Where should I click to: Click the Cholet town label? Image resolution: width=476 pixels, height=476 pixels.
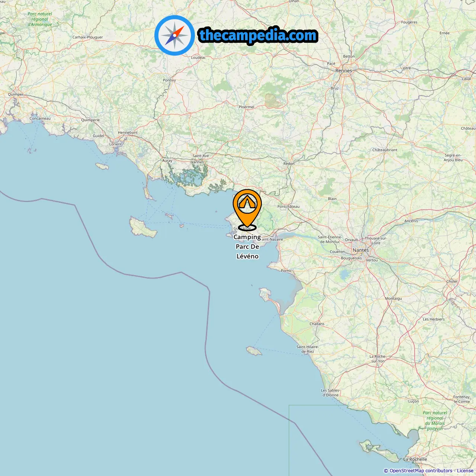(452, 282)
